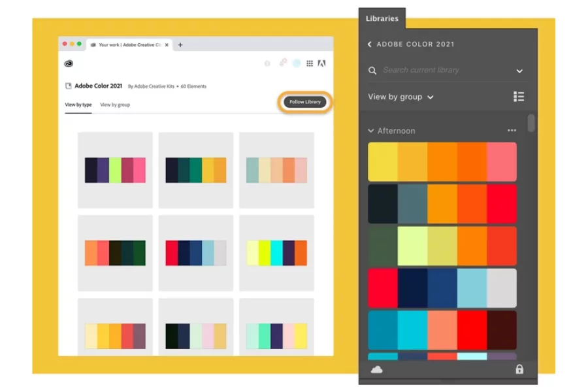This screenshot has width=588, height=392.
Task: Select green, lime and orange theme
Action: pos(442,246)
